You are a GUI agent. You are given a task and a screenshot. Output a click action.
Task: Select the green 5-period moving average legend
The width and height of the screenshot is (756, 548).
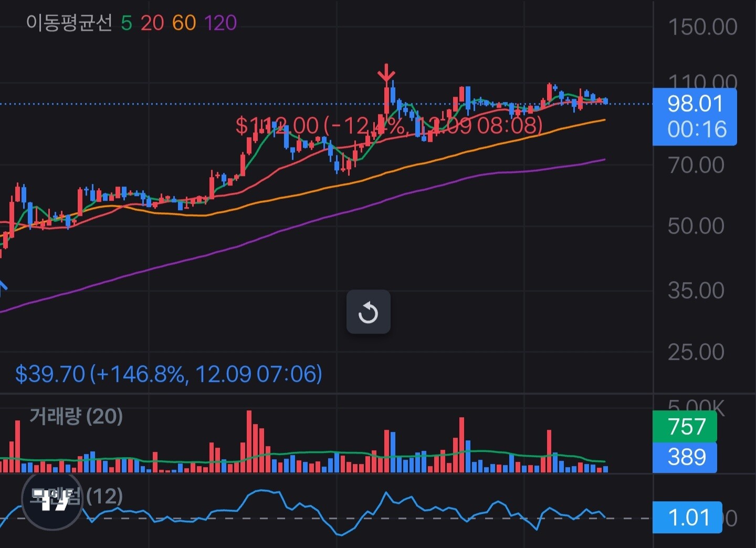[127, 23]
